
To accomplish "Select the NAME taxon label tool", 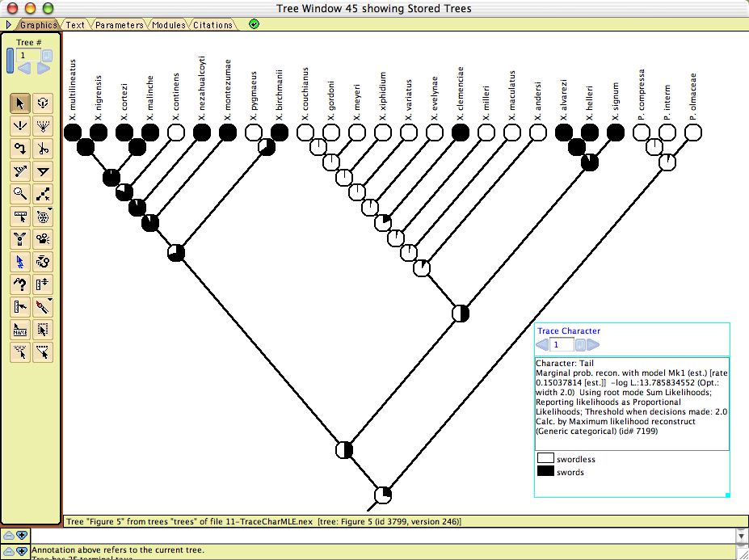I will click(20, 329).
